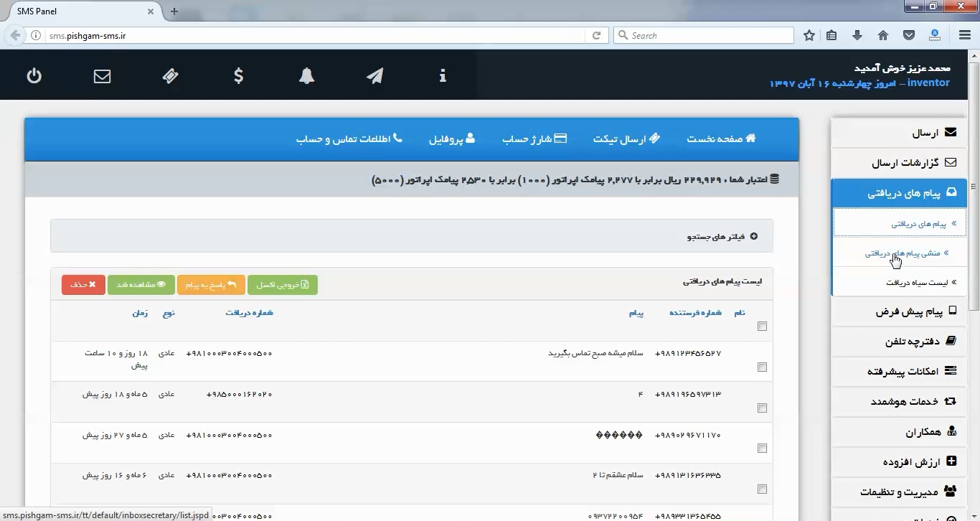Click the orange پاسخ به پیام button
This screenshot has height=521, width=980.
211,285
